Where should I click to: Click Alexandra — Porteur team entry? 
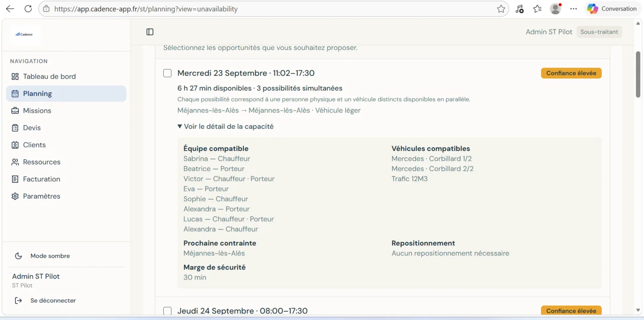217,209
